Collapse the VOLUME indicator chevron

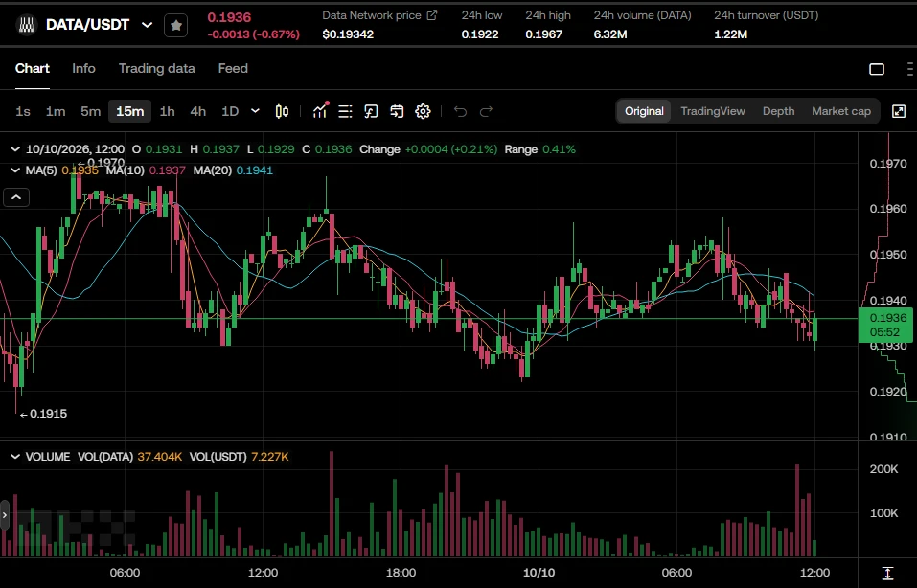tap(15, 457)
